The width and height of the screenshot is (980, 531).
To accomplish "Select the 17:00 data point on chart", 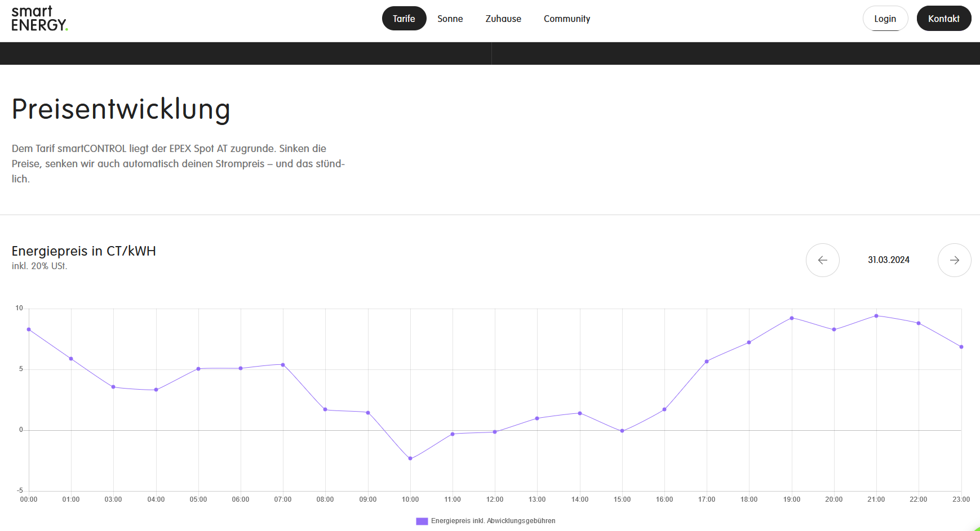I will point(707,362).
